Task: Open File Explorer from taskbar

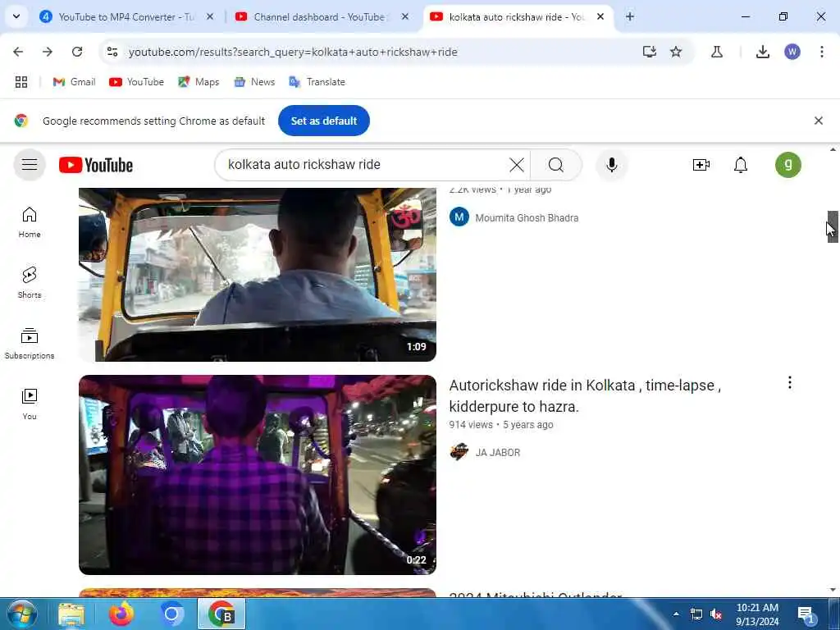Action: pos(71,614)
